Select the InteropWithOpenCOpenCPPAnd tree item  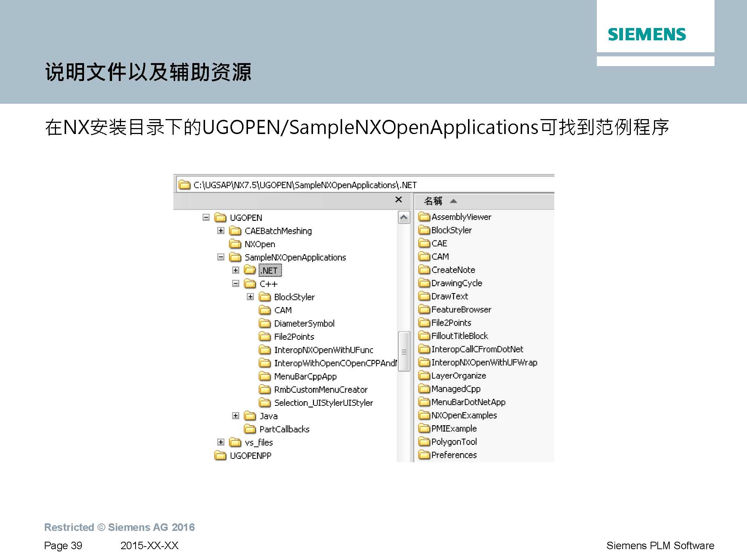click(x=335, y=363)
